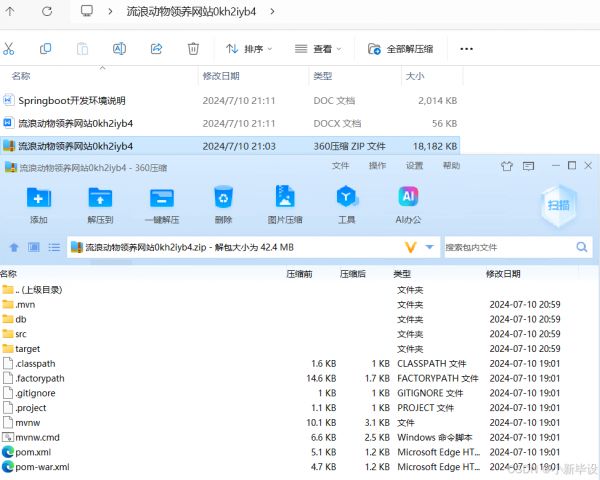Click the Rename icon in Explorer toolbar

point(119,49)
